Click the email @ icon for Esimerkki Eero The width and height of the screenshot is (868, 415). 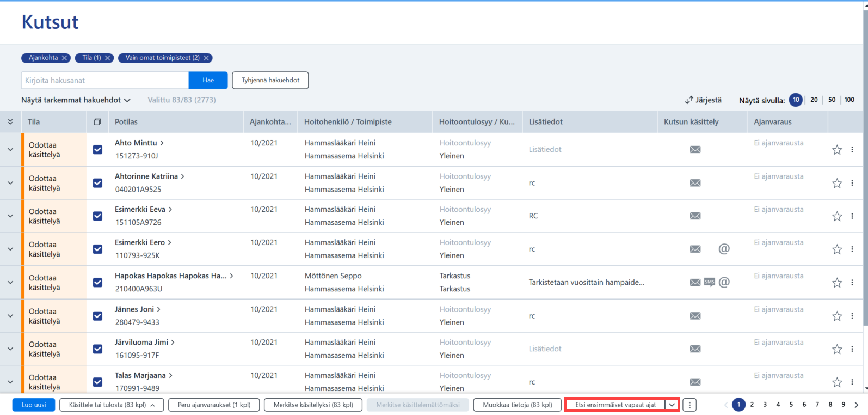pyautogui.click(x=724, y=249)
